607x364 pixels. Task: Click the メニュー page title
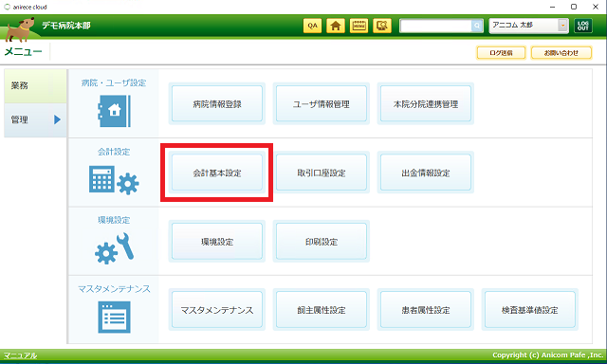coord(23,51)
